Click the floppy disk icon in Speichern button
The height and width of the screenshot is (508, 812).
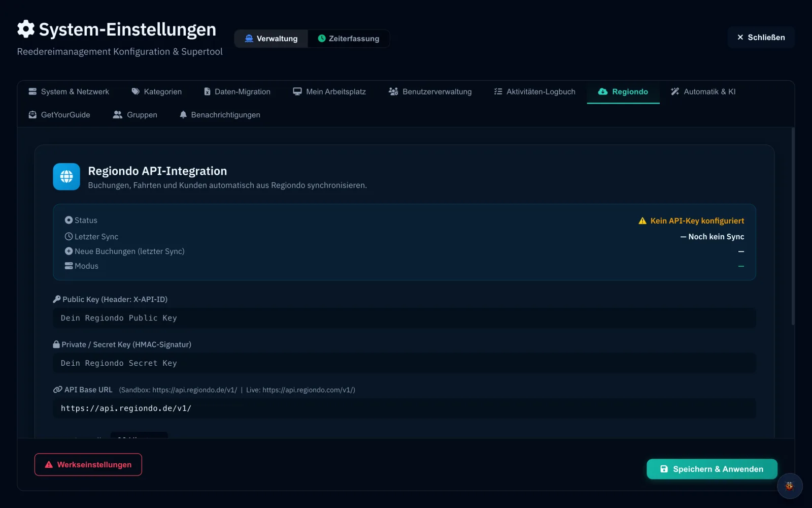[664, 469]
